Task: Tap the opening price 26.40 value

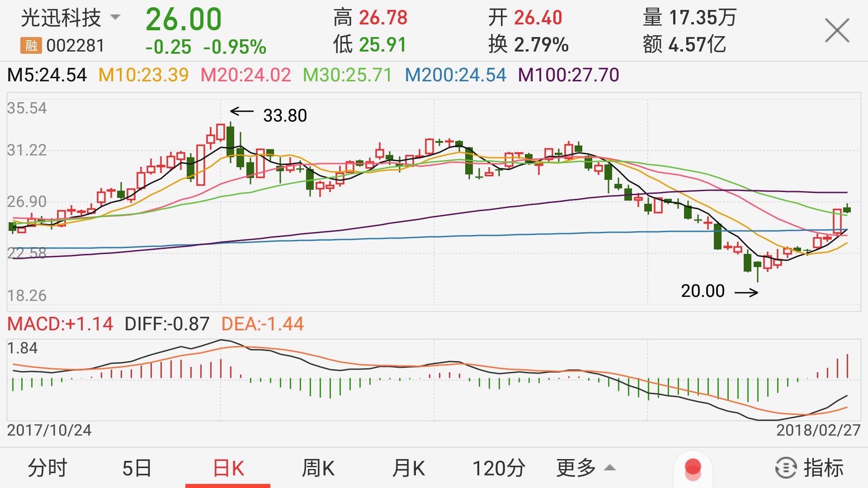Action: pos(538,18)
